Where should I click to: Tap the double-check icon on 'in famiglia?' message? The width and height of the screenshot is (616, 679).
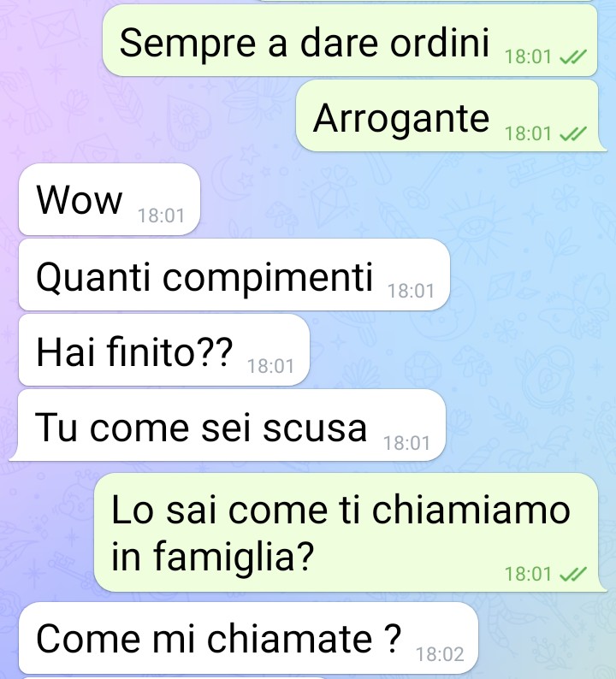tap(573, 574)
